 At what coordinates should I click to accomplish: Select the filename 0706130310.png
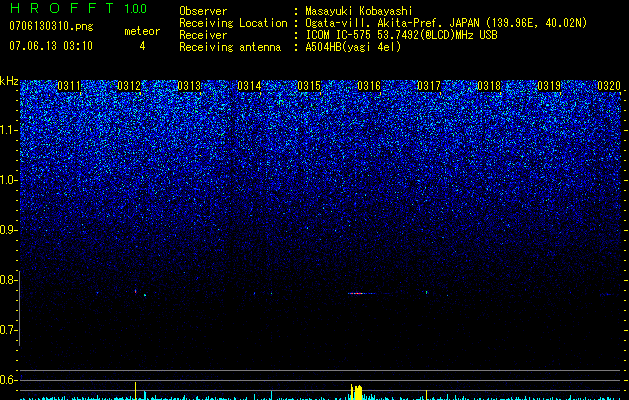tap(51, 27)
